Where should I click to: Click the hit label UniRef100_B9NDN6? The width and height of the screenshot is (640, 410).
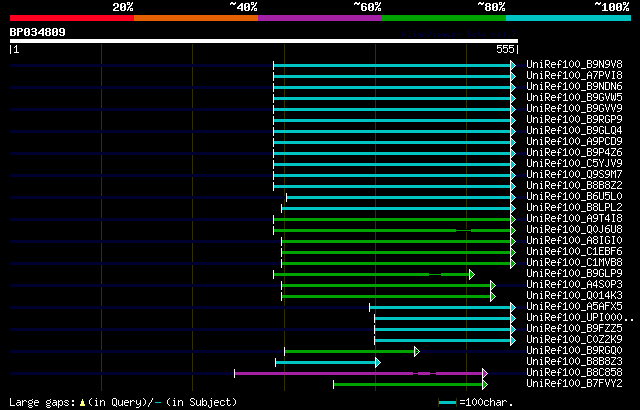click(x=574, y=86)
